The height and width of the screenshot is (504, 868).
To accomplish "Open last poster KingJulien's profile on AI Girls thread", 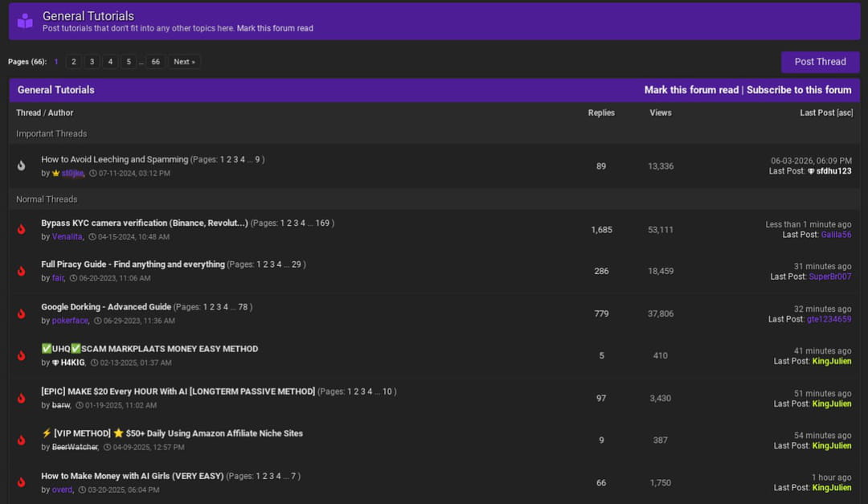I will point(832,487).
